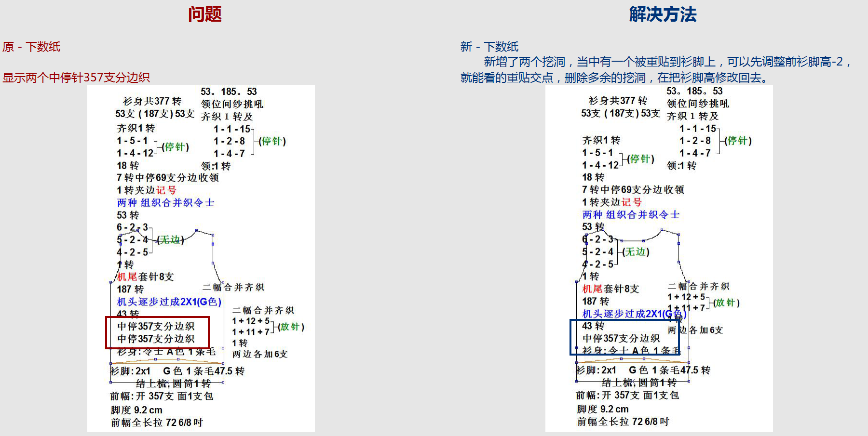Viewport: 868px width, 436px height.
Task: Click inside the red-outlined duplicate 中停357支分边织 box
Action: click(x=157, y=332)
